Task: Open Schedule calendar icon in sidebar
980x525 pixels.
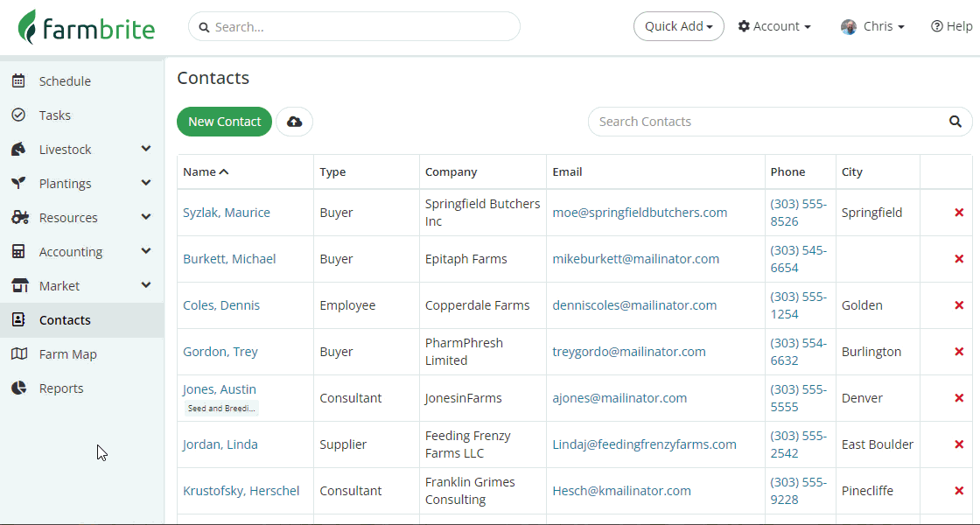Action: pos(18,81)
